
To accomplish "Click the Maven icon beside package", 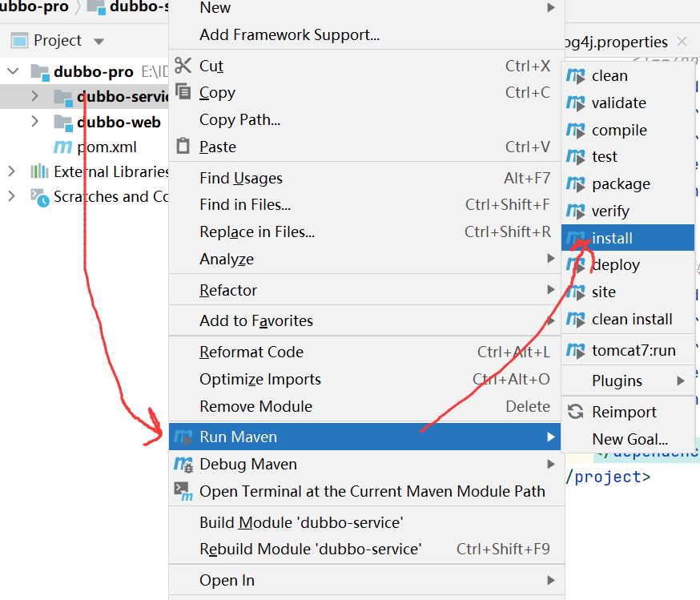I will point(575,184).
